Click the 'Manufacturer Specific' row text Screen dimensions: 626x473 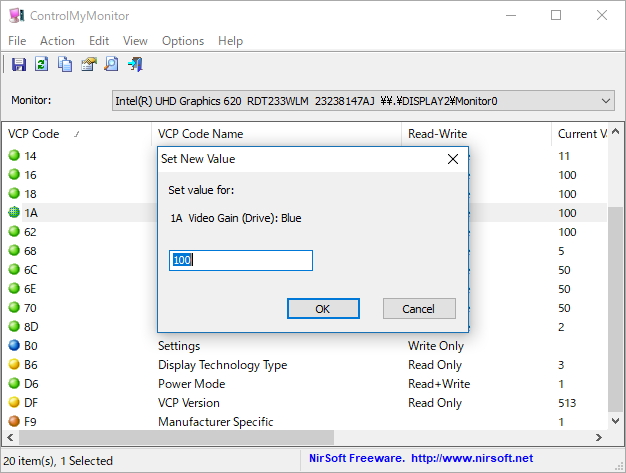point(216,422)
